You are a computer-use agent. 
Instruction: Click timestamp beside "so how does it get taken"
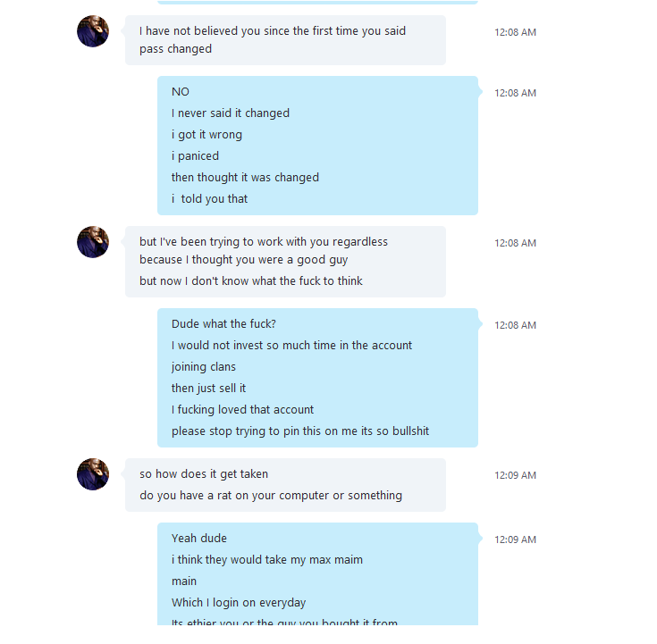516,475
